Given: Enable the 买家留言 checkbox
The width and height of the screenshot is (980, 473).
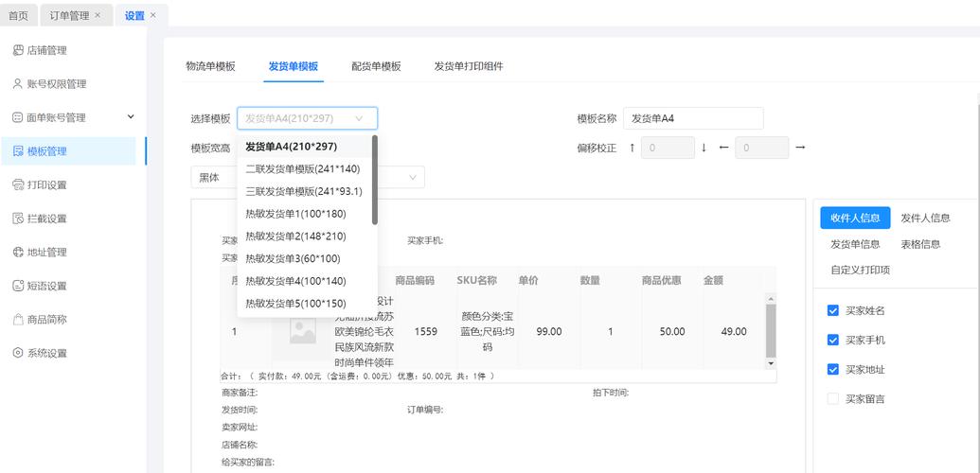Looking at the screenshot, I should tap(833, 399).
